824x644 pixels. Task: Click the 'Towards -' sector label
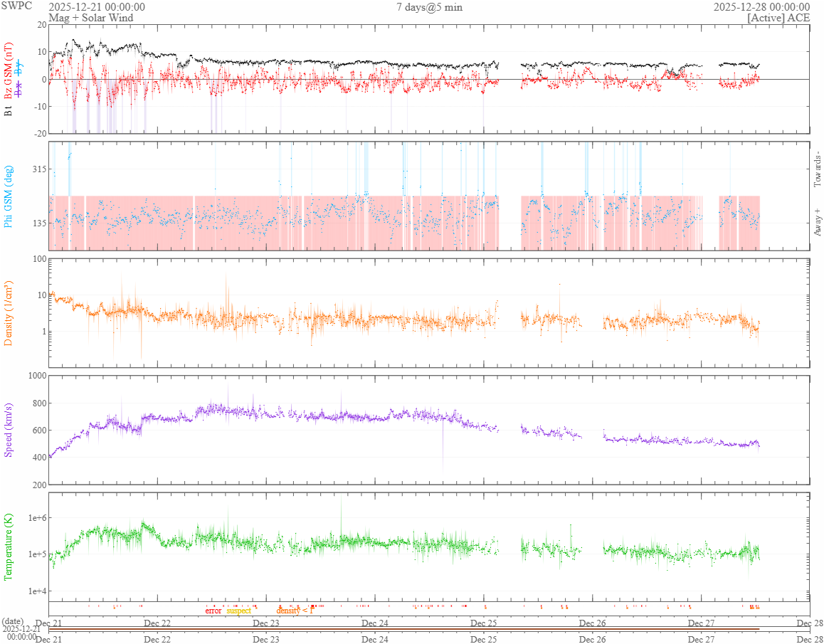(x=817, y=169)
